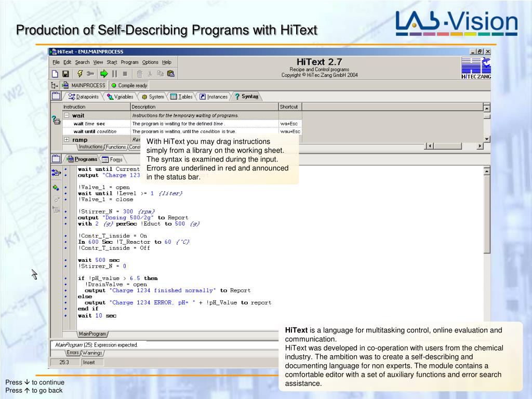This screenshot has width=532, height=399.
Task: Click the HiText title bar application icon
Action: coord(54,51)
